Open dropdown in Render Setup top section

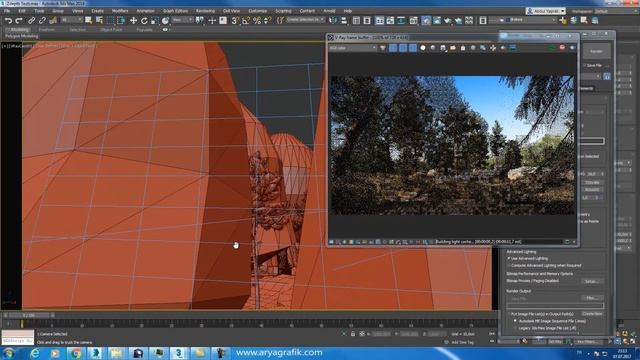(590, 76)
